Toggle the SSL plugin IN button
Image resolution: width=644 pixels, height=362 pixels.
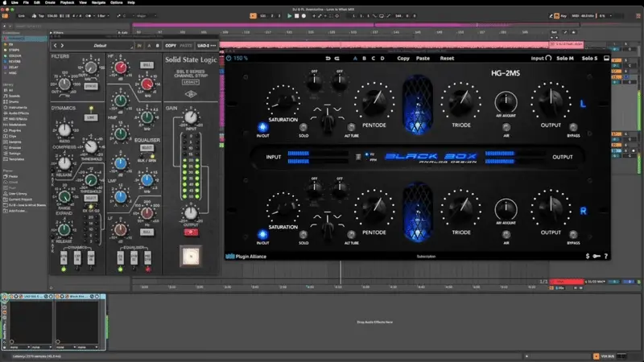139,46
